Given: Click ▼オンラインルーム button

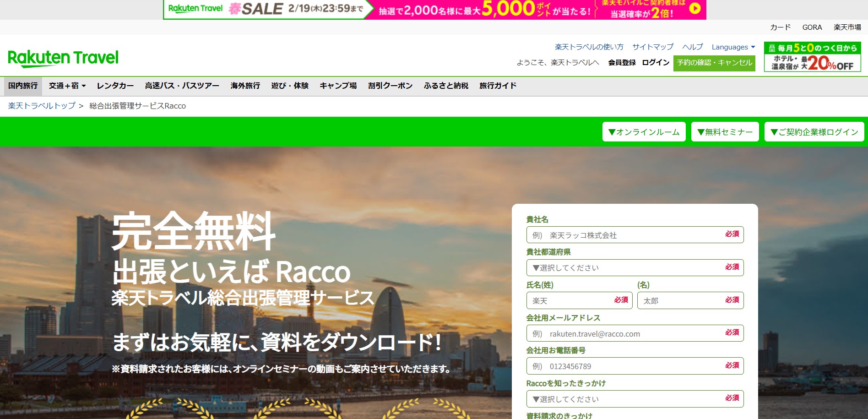Looking at the screenshot, I should tap(644, 132).
